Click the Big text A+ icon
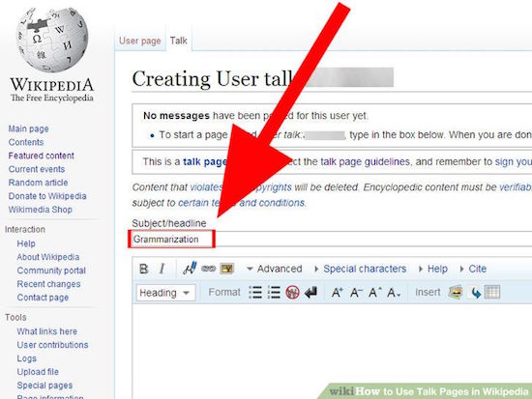This screenshot has height=399, width=532. [337, 292]
